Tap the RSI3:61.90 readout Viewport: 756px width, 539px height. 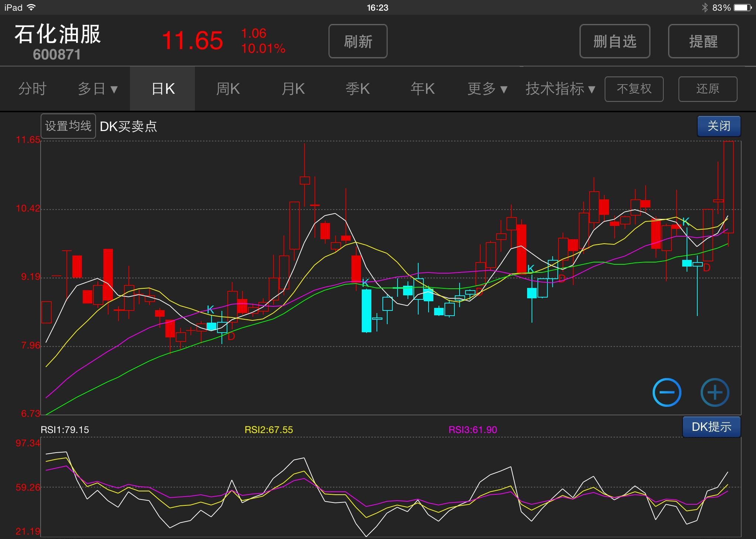[x=473, y=430]
